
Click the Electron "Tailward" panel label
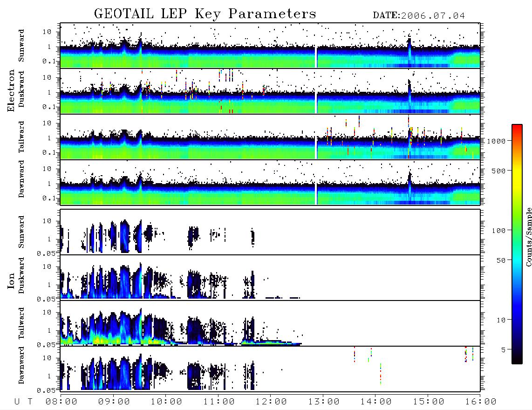tap(21, 137)
